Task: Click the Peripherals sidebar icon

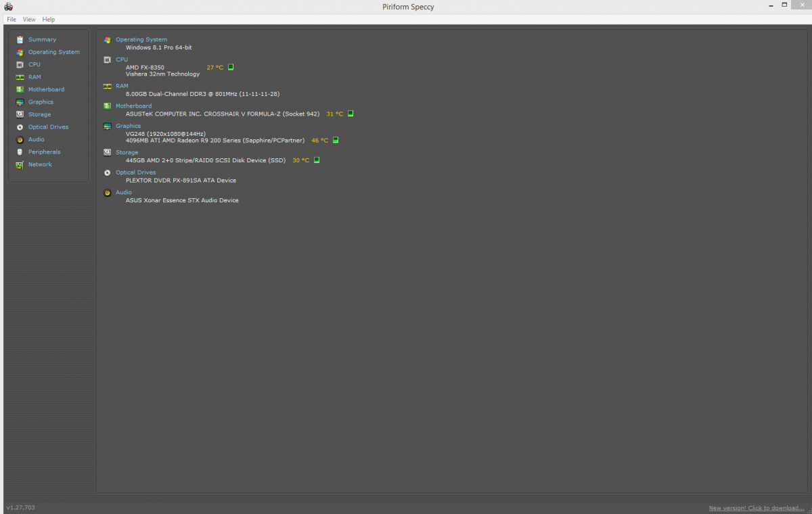Action: [20, 152]
